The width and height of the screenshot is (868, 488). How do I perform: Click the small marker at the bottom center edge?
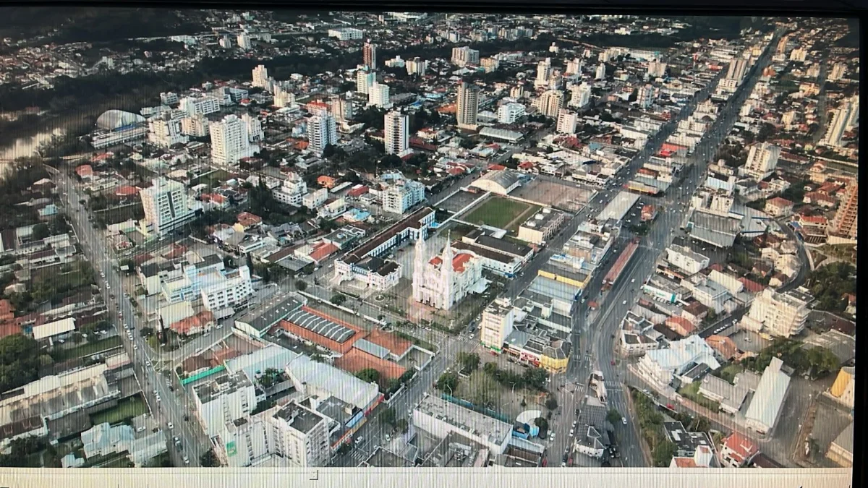coord(312,475)
